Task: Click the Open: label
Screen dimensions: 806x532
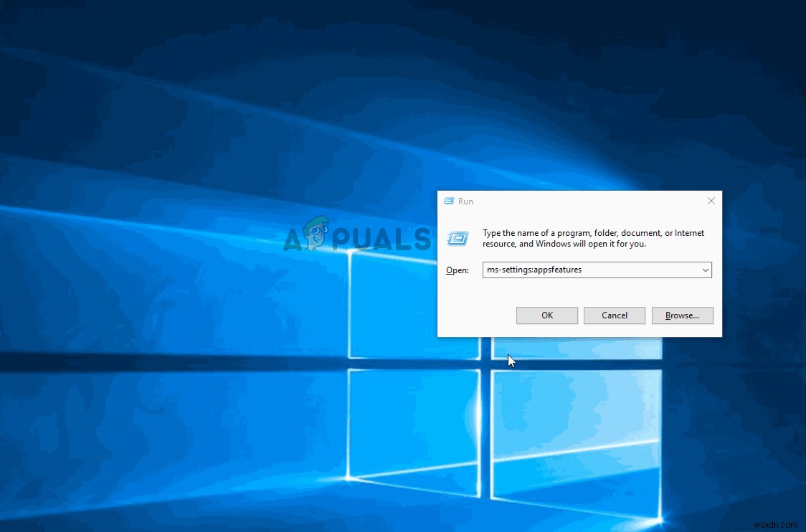Action: (457, 270)
